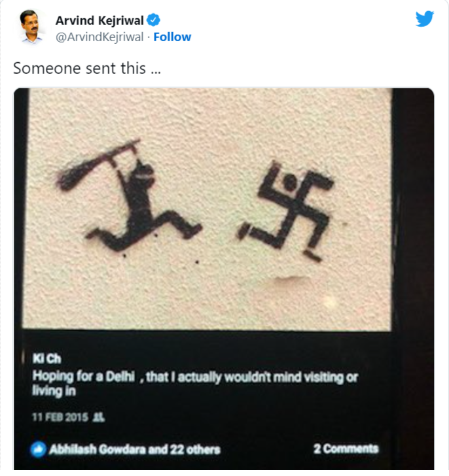
Task: Click the blue thumbs-up like icon
Action: 39,449
